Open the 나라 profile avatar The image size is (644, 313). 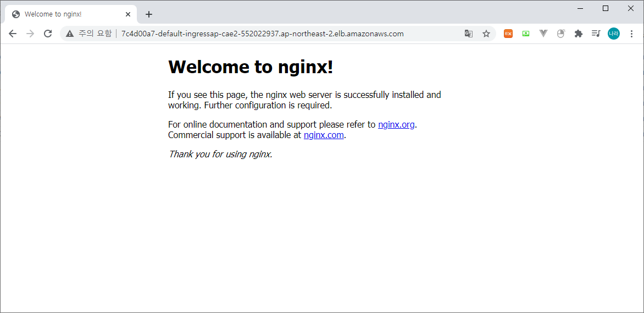click(x=614, y=34)
